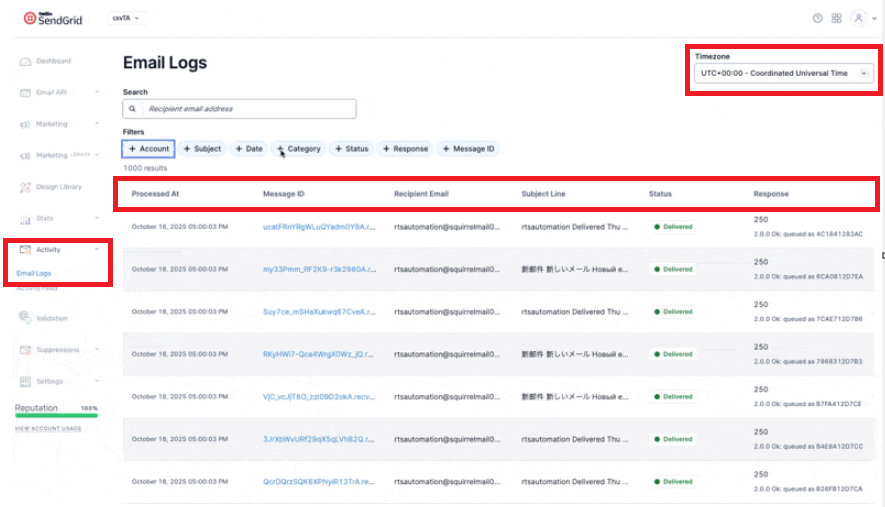
Task: Click the Settings sidebar icon
Action: [x=27, y=381]
